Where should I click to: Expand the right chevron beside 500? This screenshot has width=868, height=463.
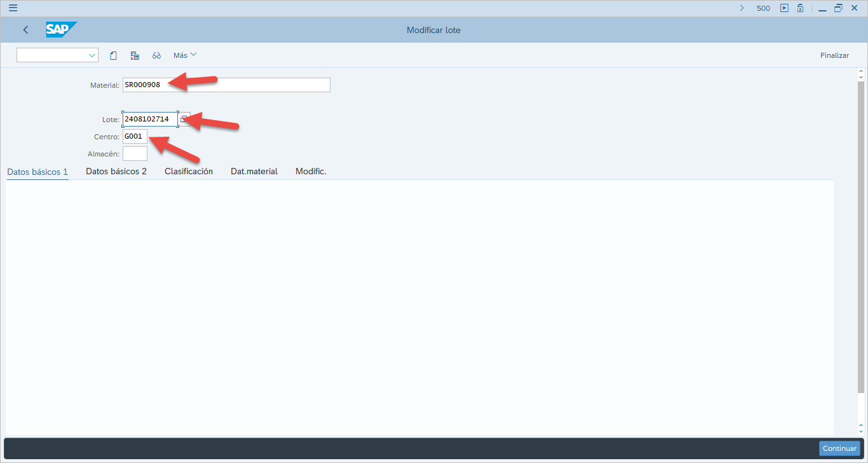click(742, 8)
